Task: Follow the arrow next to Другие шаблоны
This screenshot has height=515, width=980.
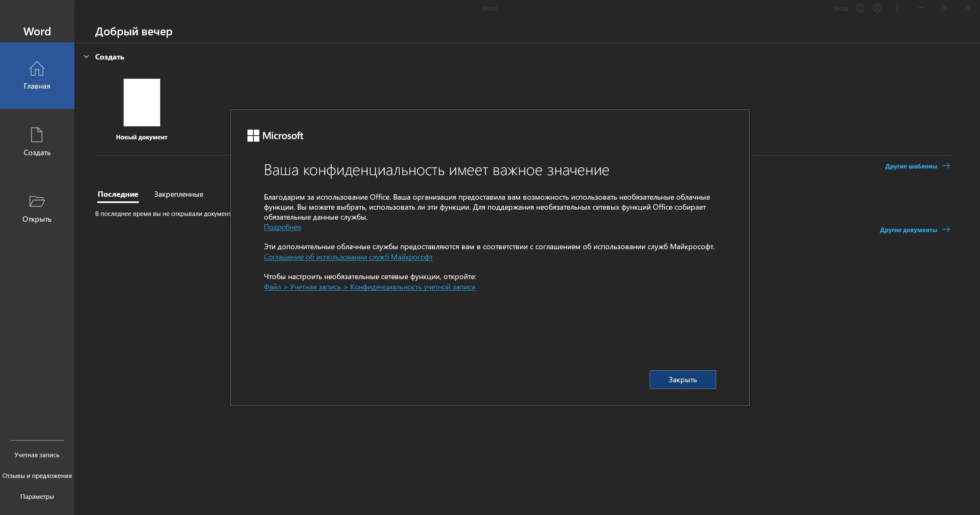Action: (x=946, y=166)
